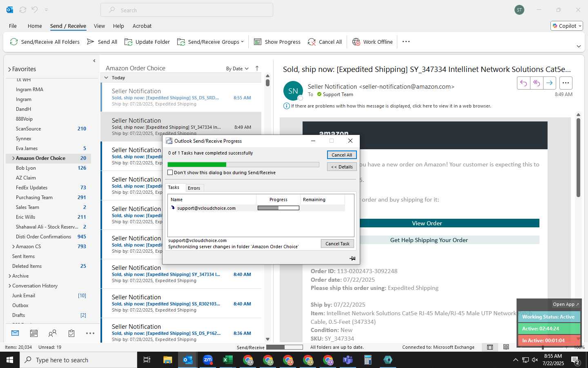Image resolution: width=588 pixels, height=368 pixels.
Task: Toggle Work Offline mode
Action: 372,42
